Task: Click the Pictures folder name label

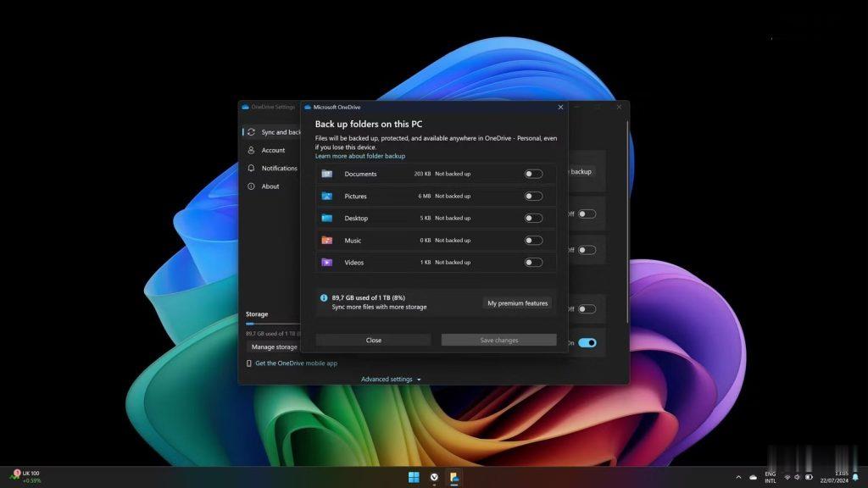Action: [355, 196]
